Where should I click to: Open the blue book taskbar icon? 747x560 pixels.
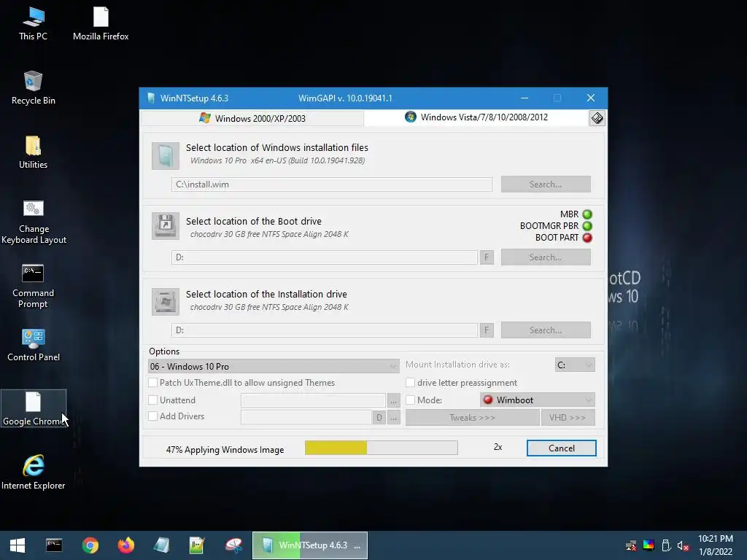[x=161, y=545]
